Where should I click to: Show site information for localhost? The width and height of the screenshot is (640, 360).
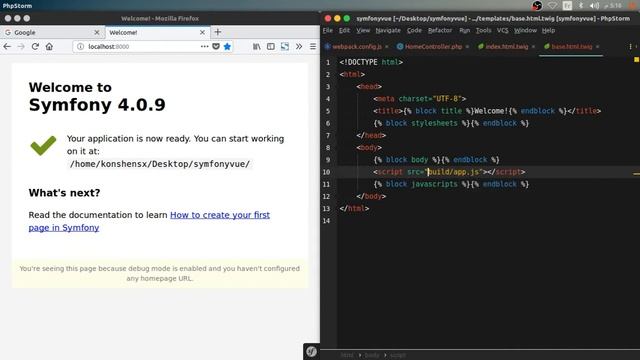(80, 47)
